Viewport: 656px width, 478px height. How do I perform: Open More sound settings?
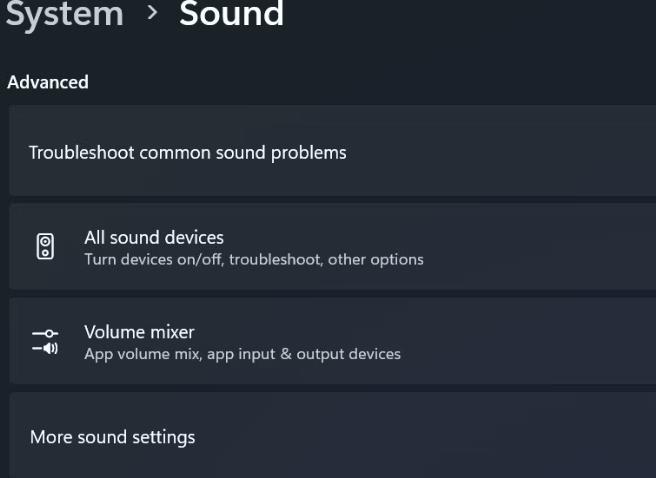[113, 437]
